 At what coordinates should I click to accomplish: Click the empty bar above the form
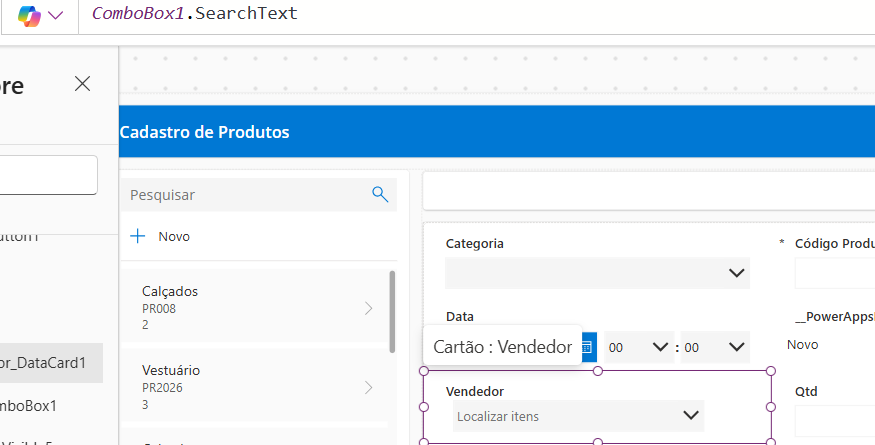648,191
